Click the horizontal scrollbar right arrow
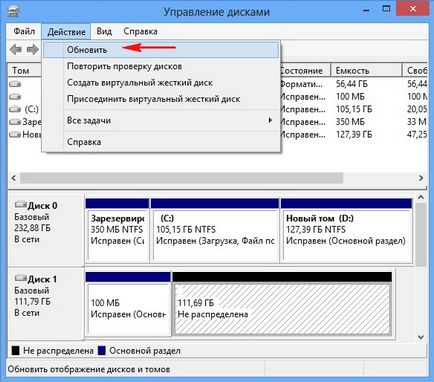The height and width of the screenshot is (382, 434). (421, 178)
